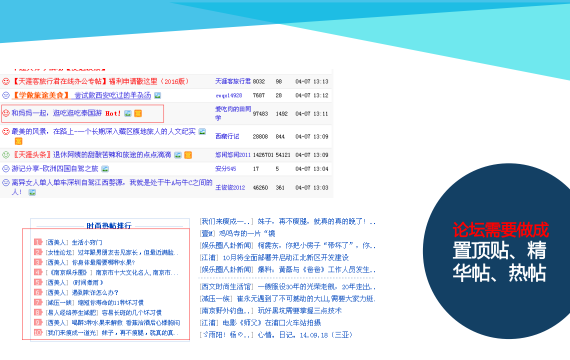Open the 【天涯头条】 retired auntie thread
570x360 pixels.
coord(92,155)
